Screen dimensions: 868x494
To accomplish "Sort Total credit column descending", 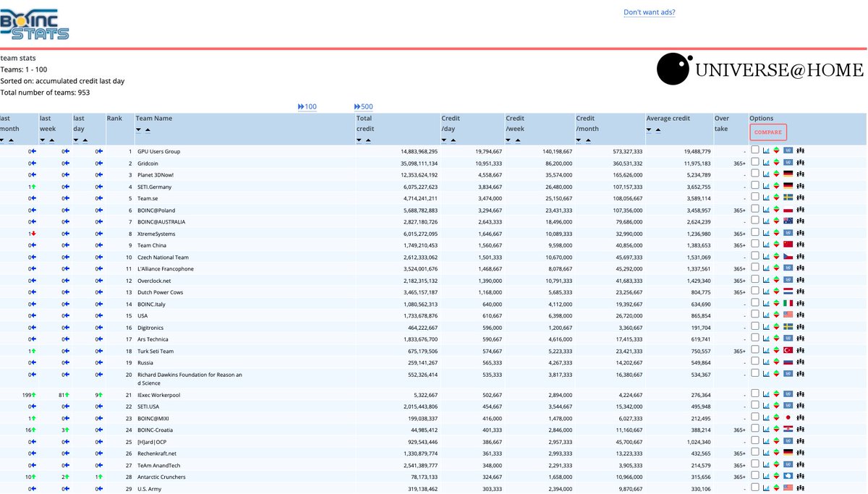I will click(x=359, y=140).
